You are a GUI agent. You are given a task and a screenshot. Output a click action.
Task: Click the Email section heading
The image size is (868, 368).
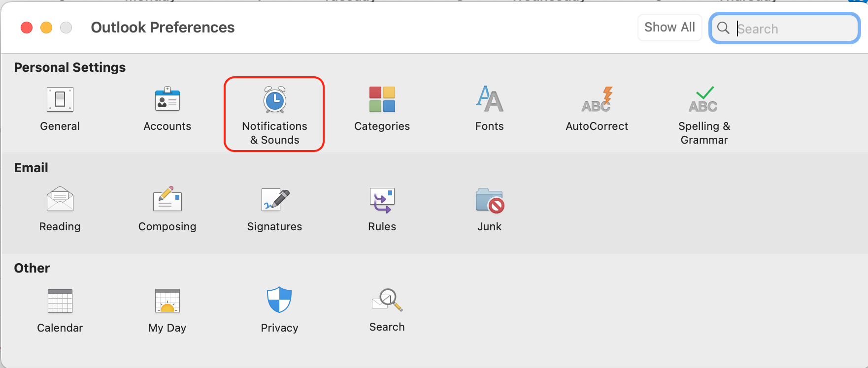(31, 168)
